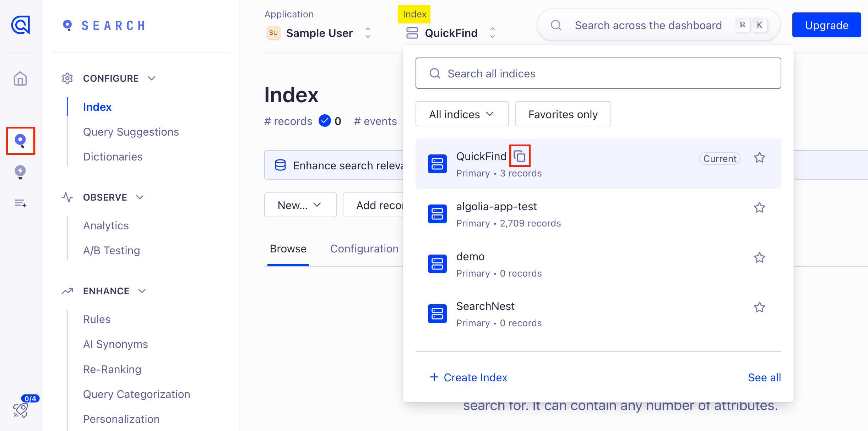
Task: Open the All indices filter dropdown
Action: [462, 114]
